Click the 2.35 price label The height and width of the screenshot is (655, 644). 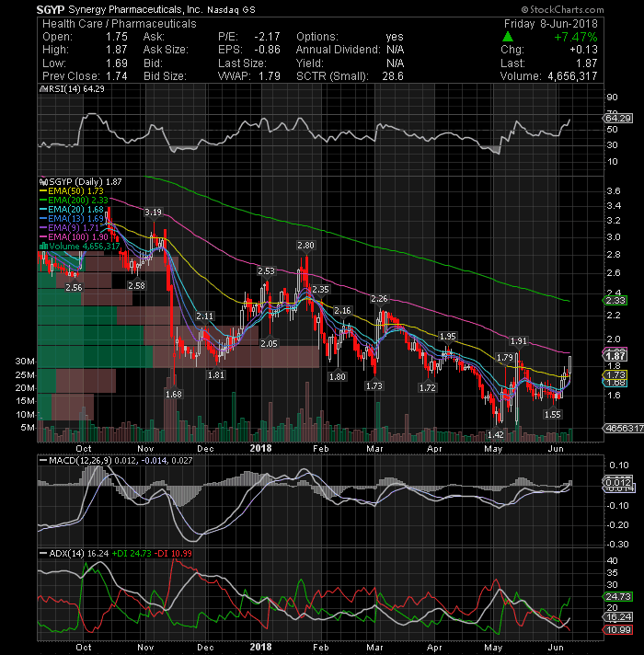pyautogui.click(x=320, y=289)
